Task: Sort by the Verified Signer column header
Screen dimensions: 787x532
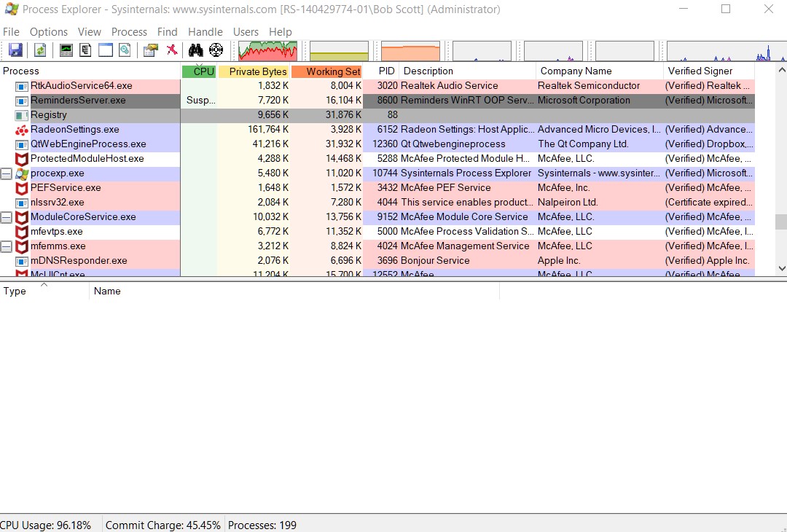Action: click(709, 71)
